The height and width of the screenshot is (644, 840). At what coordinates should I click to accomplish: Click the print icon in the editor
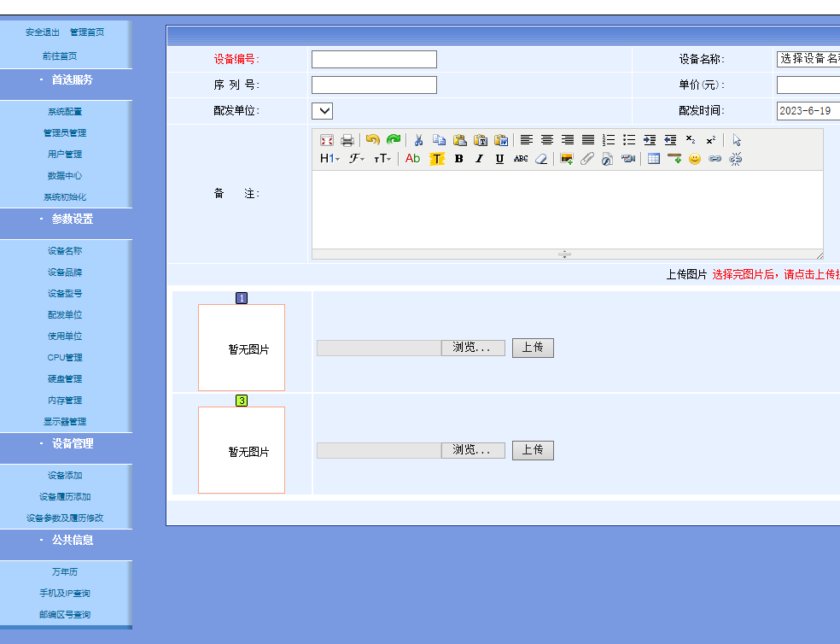tap(347, 140)
